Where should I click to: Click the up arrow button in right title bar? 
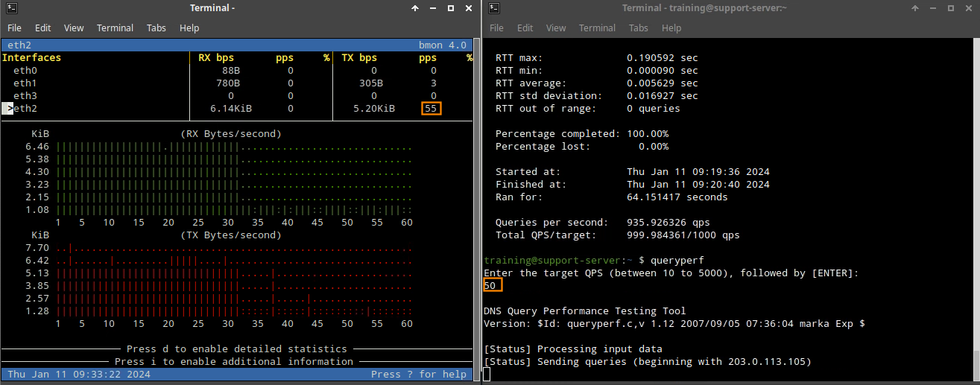[x=917, y=8]
